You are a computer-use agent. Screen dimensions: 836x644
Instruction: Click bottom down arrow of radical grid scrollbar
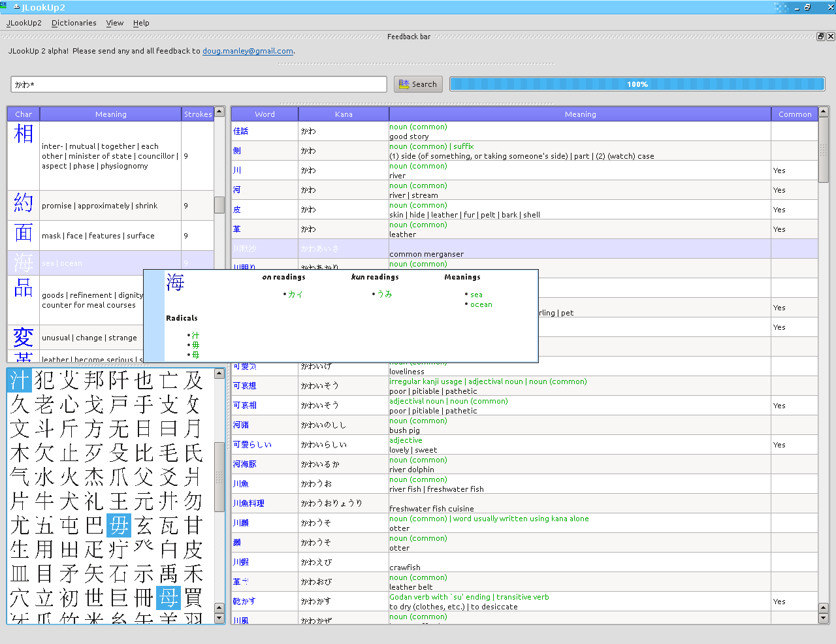click(x=219, y=618)
